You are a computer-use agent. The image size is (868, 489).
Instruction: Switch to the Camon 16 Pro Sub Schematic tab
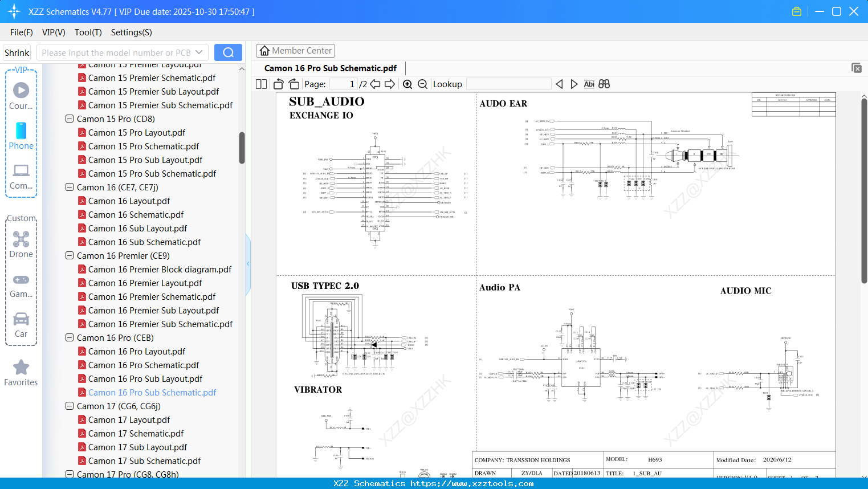331,68
